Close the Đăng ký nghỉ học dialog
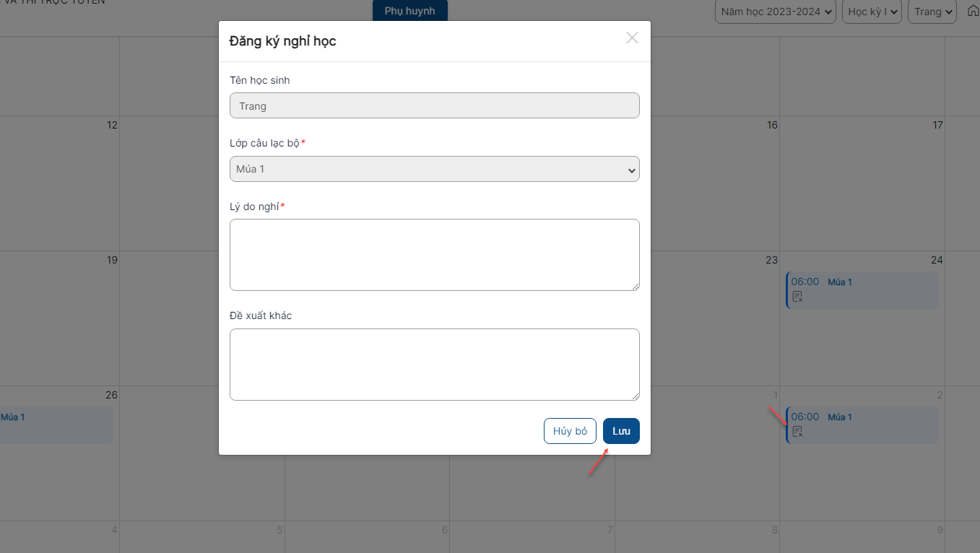980x553 pixels. [632, 38]
